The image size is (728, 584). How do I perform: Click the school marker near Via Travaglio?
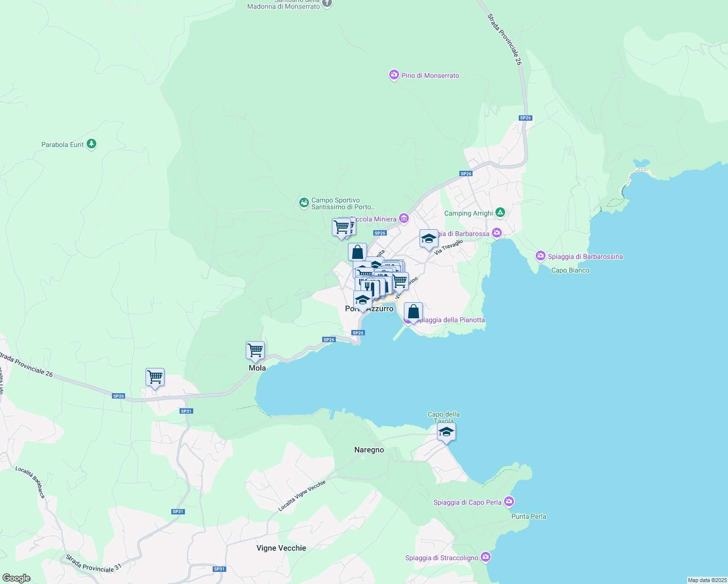point(429,239)
